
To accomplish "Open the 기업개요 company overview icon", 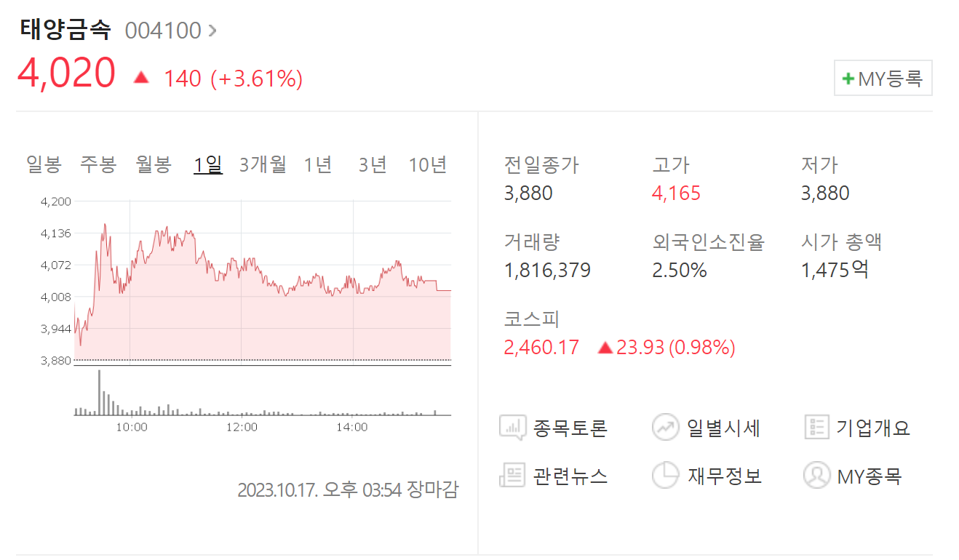I will click(818, 428).
